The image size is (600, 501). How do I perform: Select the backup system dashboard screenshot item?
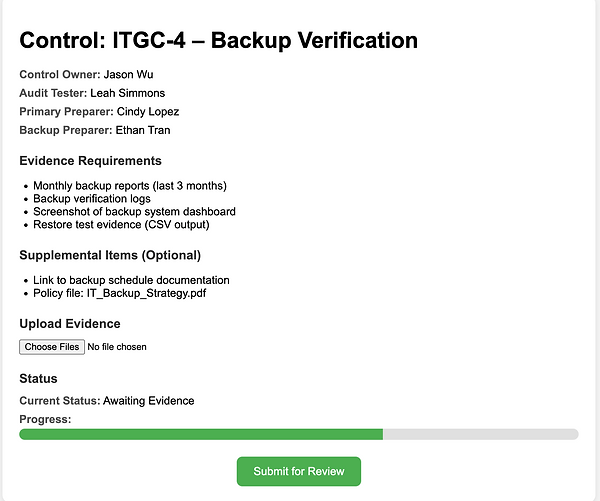click(134, 212)
